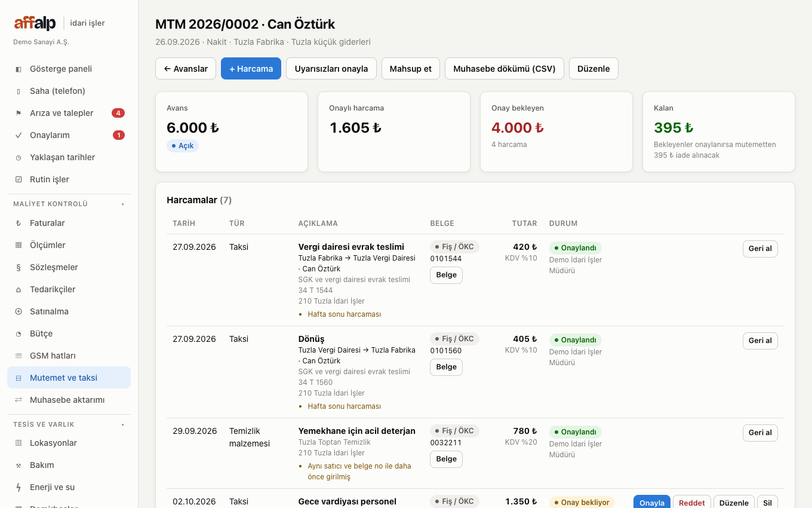Click the affalp logo
This screenshot has width=812, height=508.
(x=35, y=23)
